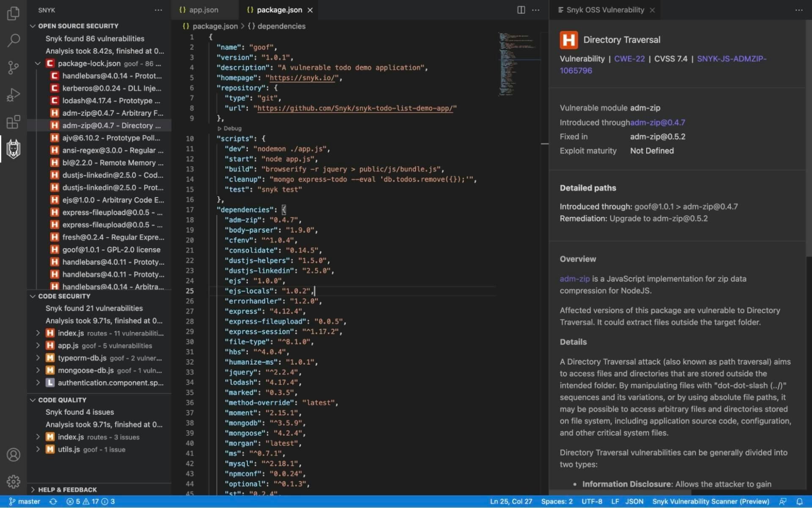Screen dimensions: 812x508
Task: Open the Search view
Action: coord(13,41)
